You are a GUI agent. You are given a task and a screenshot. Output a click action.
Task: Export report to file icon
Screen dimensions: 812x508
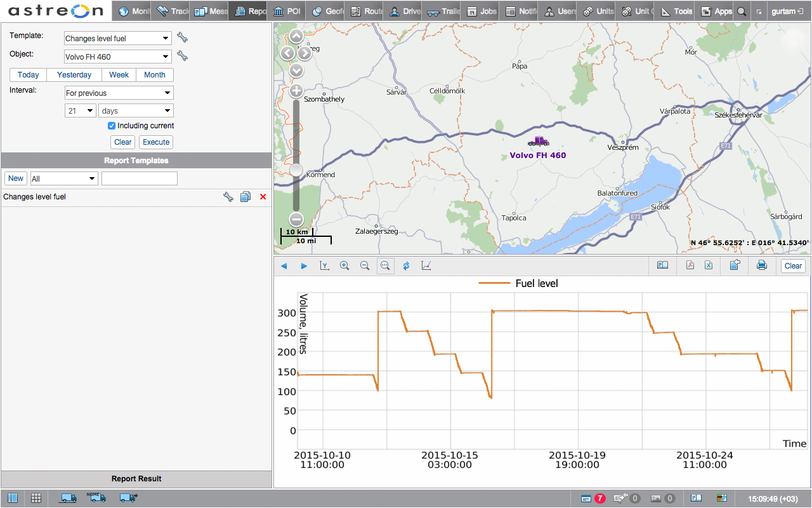(x=735, y=265)
